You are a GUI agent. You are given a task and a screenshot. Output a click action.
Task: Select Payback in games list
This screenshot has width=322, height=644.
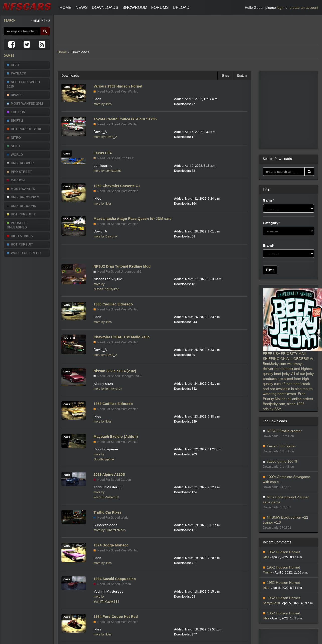(x=27, y=73)
